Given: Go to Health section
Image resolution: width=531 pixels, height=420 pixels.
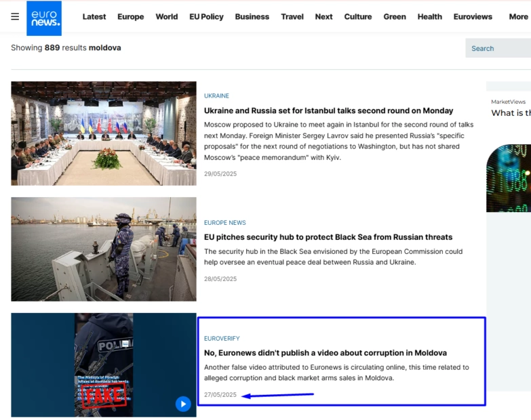Looking at the screenshot, I should pos(430,16).
